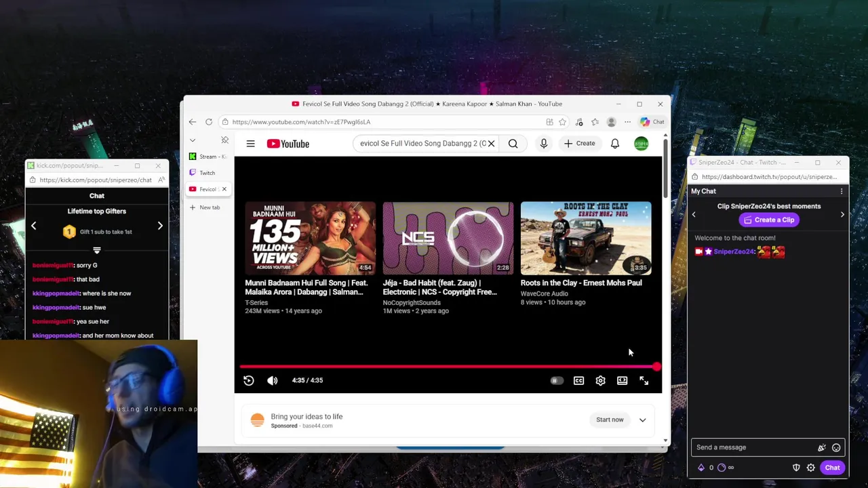
Task: Open Twitch moderation shield icon
Action: pos(796,468)
